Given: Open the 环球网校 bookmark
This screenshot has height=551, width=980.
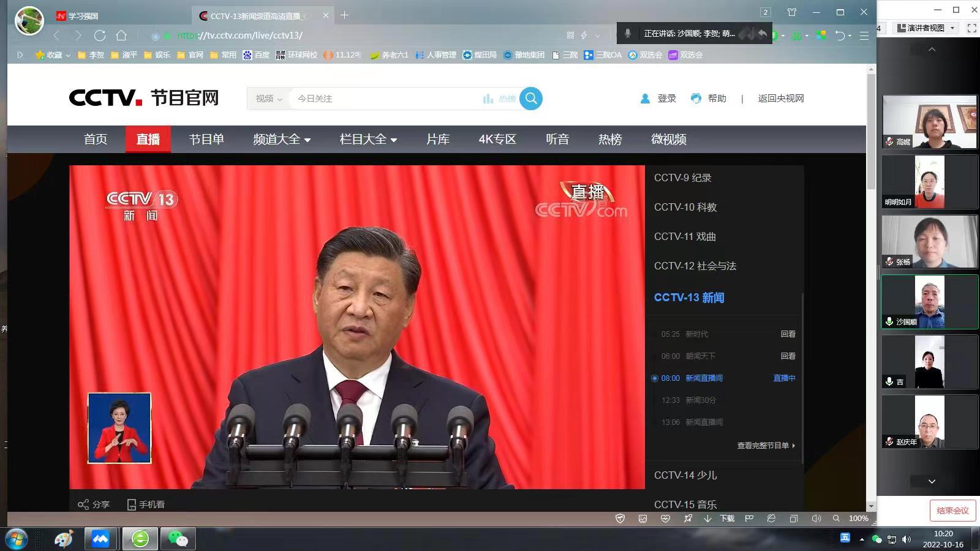Looking at the screenshot, I should pos(296,55).
